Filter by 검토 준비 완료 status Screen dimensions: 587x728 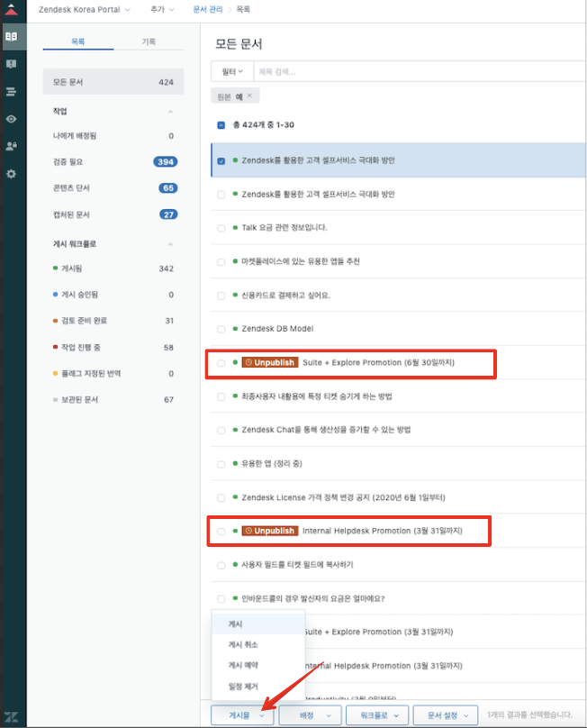pos(113,321)
